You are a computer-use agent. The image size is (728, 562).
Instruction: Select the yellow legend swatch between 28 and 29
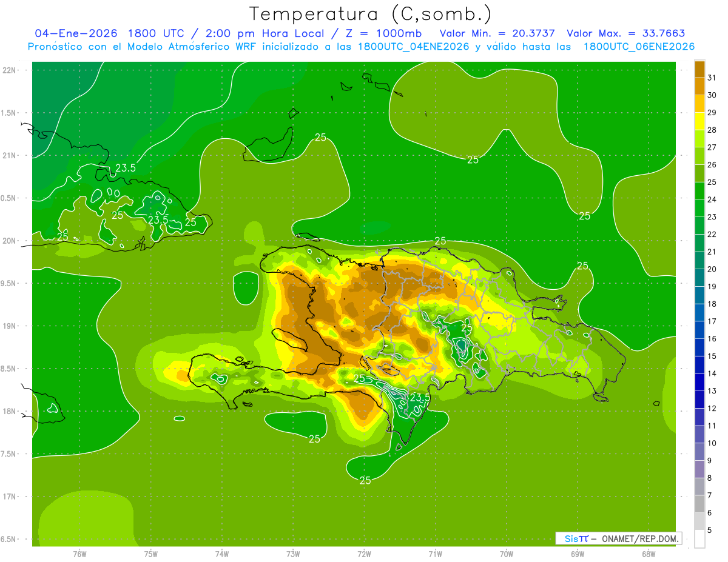pos(699,121)
